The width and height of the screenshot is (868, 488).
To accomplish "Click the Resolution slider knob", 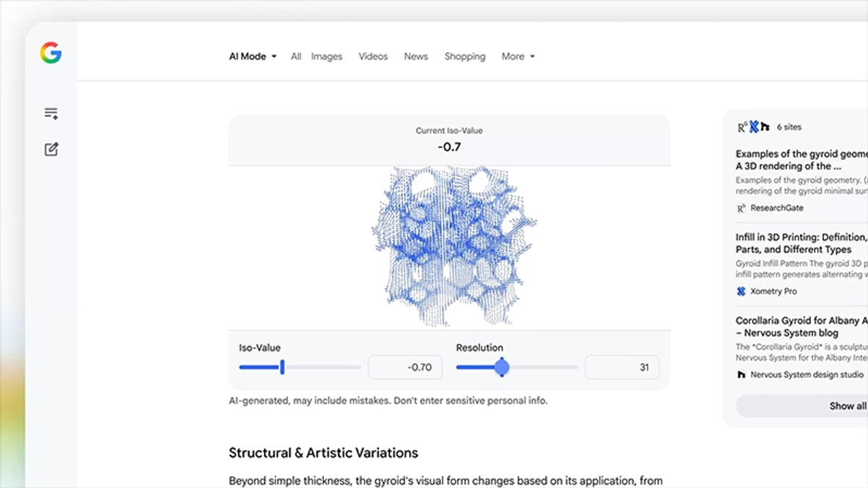I will coord(502,367).
